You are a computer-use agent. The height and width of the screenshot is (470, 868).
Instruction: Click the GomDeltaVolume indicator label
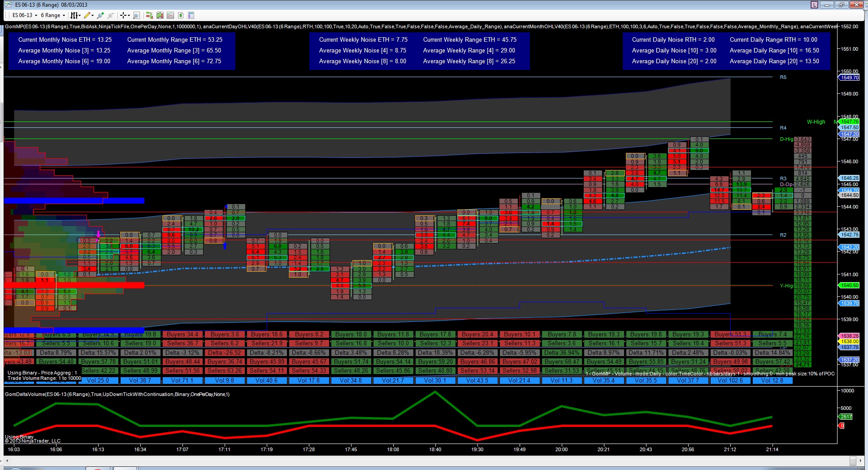click(x=117, y=394)
